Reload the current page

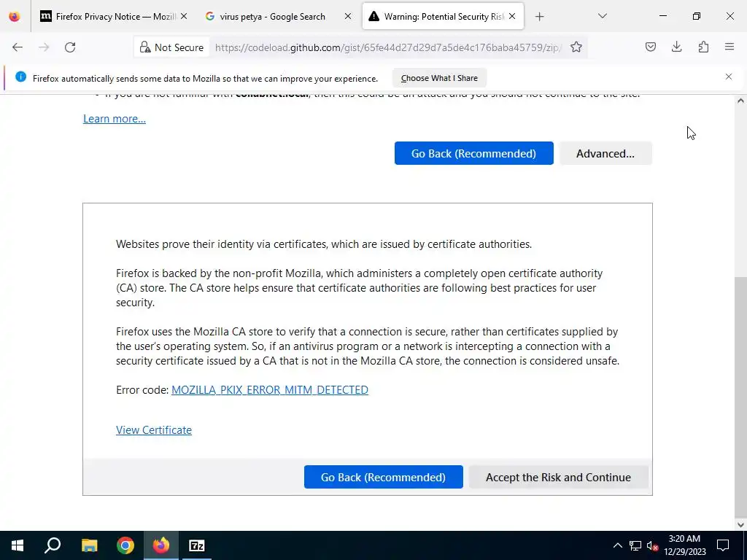tap(70, 47)
